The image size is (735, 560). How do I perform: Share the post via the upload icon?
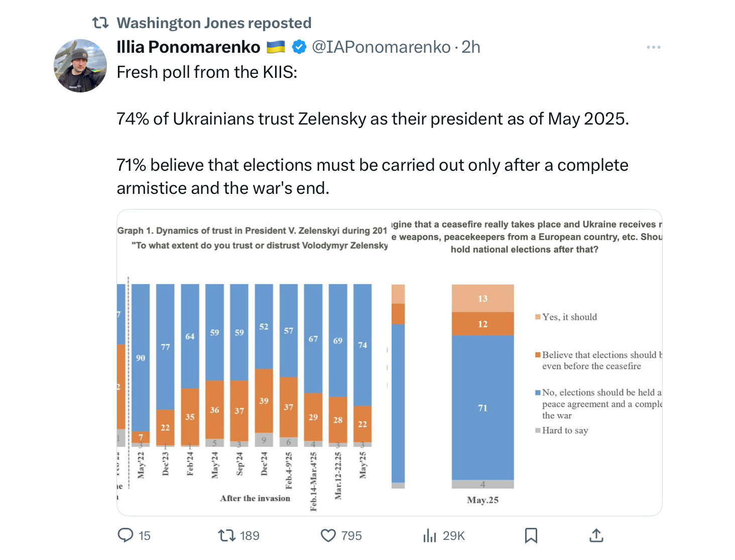596,535
